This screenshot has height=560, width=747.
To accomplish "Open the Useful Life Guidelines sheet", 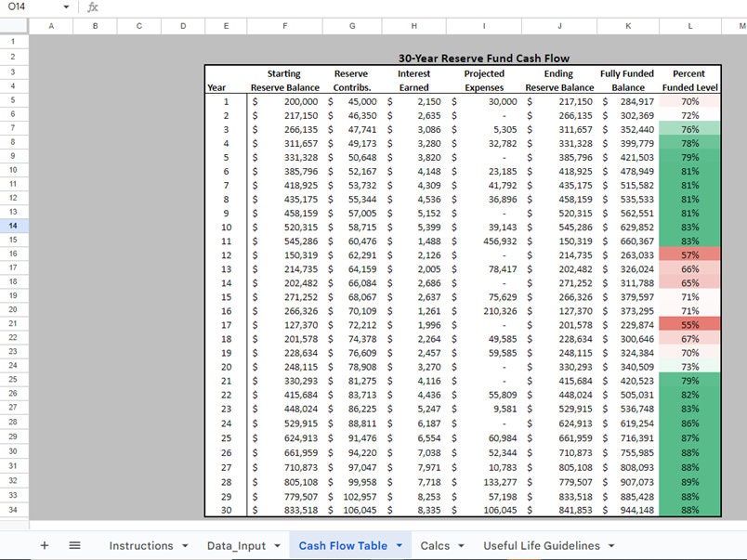I will click(x=540, y=546).
